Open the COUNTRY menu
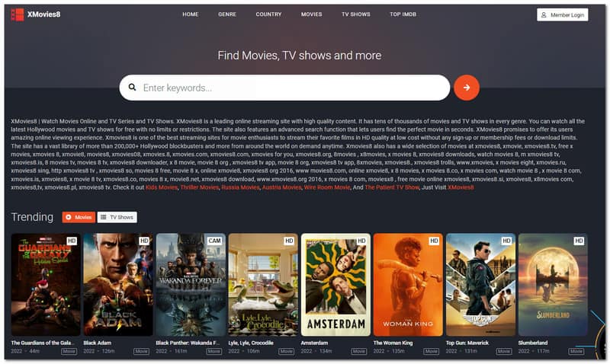 [x=268, y=14]
